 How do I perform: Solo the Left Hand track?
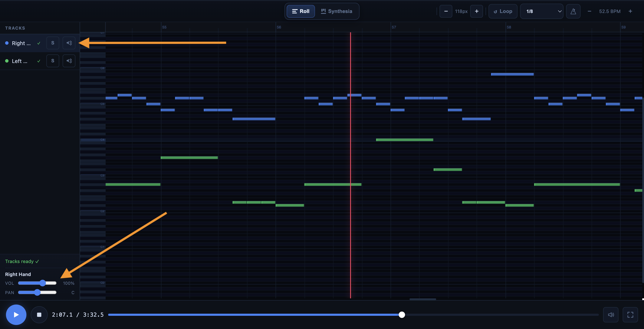pos(53,61)
